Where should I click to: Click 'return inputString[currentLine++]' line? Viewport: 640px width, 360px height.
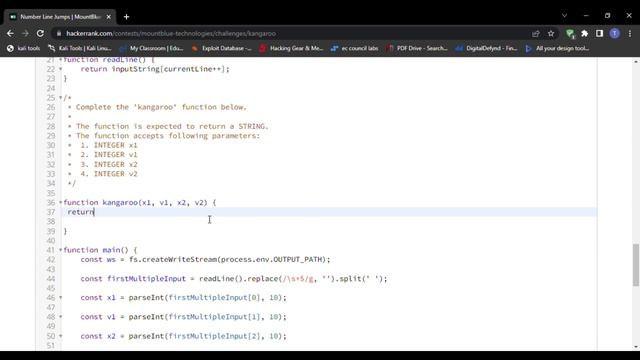click(155, 69)
